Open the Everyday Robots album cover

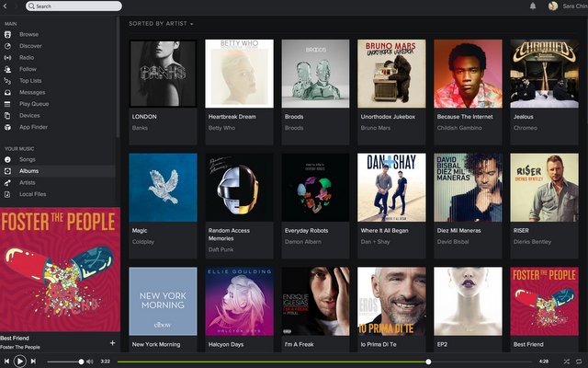(x=315, y=188)
